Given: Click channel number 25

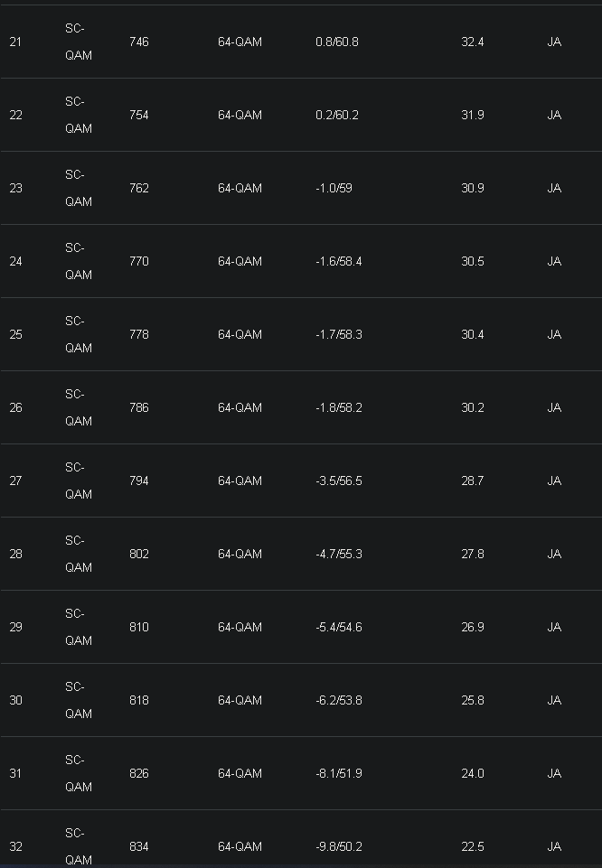Looking at the screenshot, I should (15, 335).
